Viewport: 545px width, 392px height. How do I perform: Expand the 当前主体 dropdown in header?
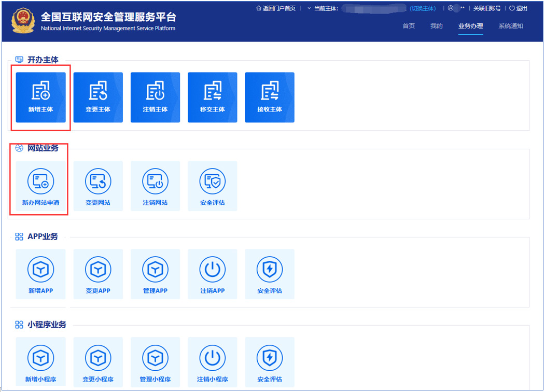click(x=310, y=8)
